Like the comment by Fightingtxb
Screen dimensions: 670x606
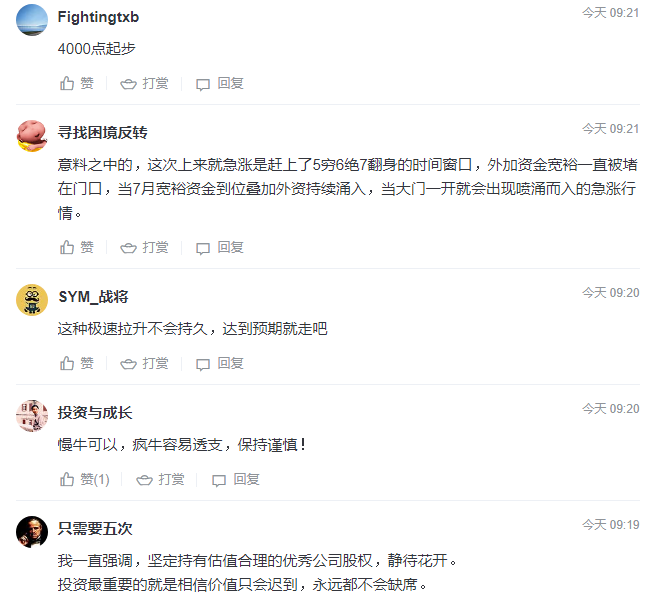coord(77,84)
